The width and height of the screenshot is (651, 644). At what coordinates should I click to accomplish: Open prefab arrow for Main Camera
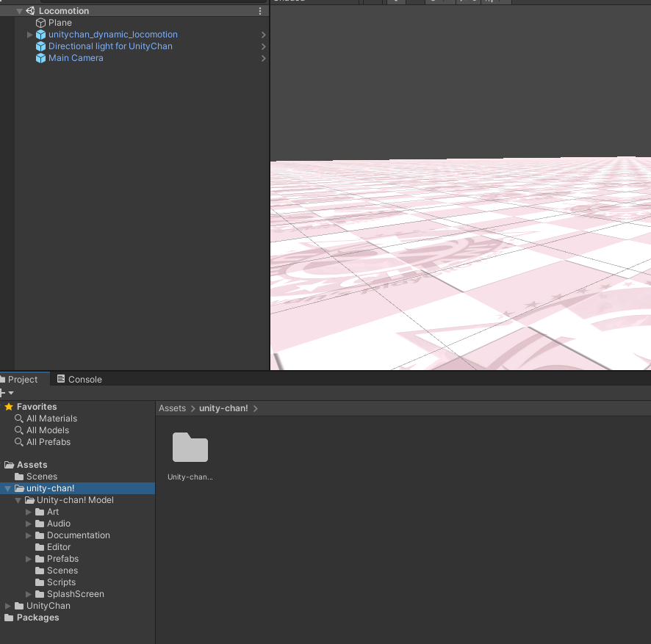tap(263, 59)
